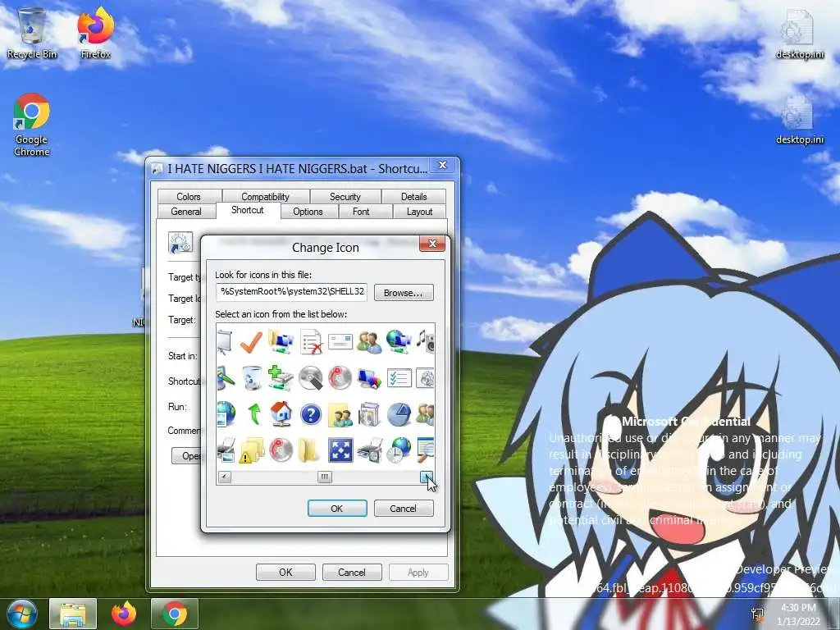Switch to the Font tab
The height and width of the screenshot is (630, 840).
[361, 212]
